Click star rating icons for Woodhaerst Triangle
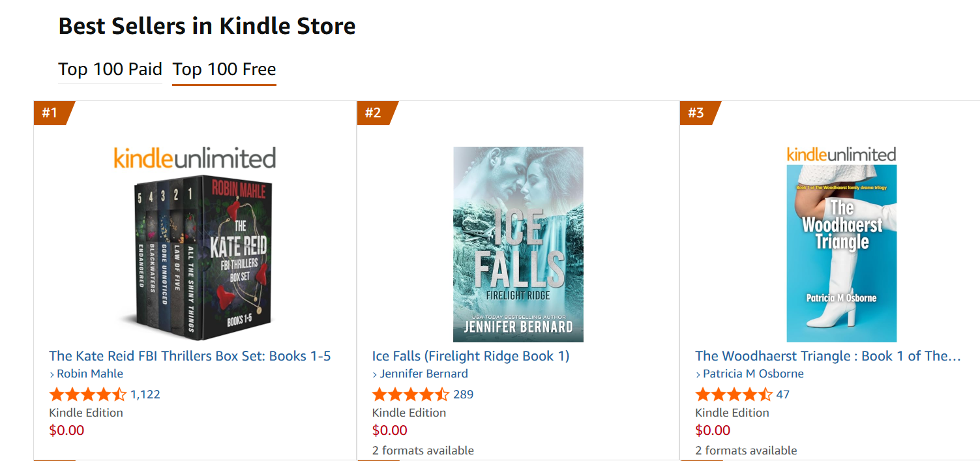Screen dimensions: 980x461 coord(734,394)
